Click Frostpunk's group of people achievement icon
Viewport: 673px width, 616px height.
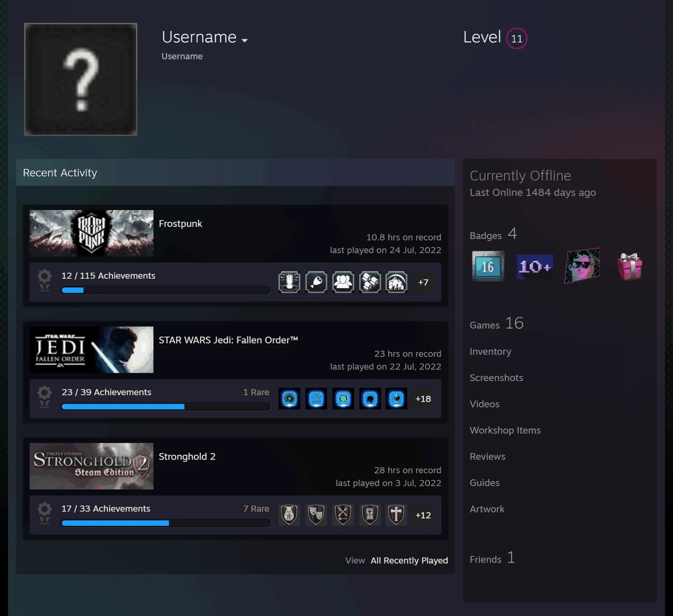coord(343,282)
